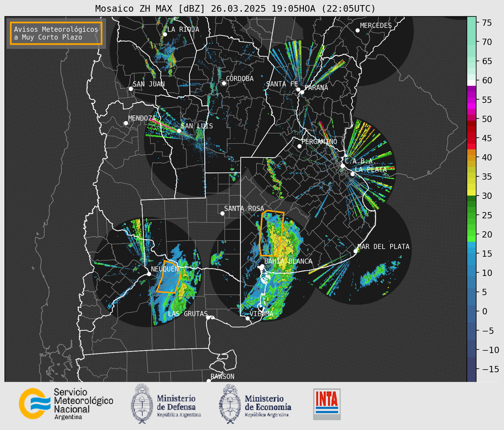Click the white 60 dBZ band on color scale
Screen dimensions: 504x430
(471, 83)
